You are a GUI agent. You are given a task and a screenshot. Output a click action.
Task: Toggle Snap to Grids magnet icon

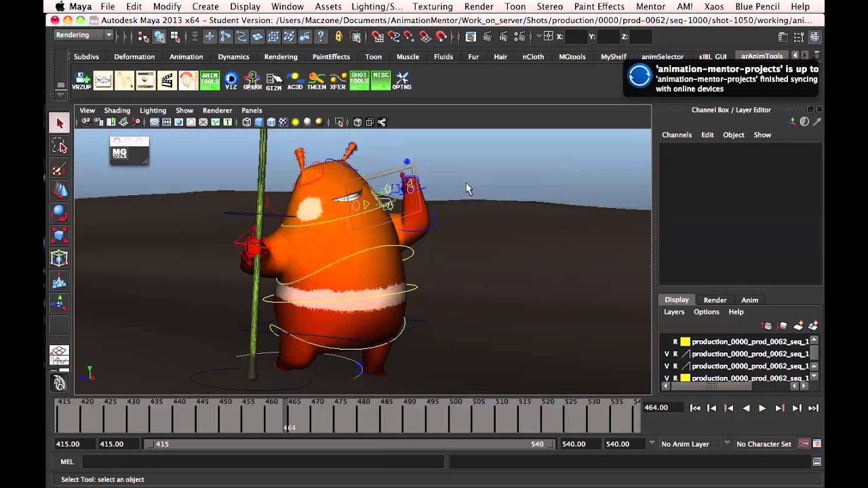tap(378, 37)
